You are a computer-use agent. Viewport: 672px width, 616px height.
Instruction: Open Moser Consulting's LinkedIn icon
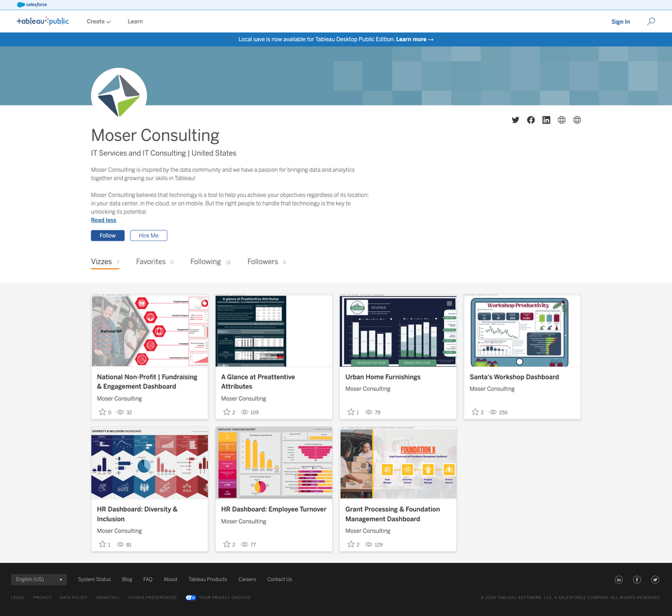click(546, 120)
